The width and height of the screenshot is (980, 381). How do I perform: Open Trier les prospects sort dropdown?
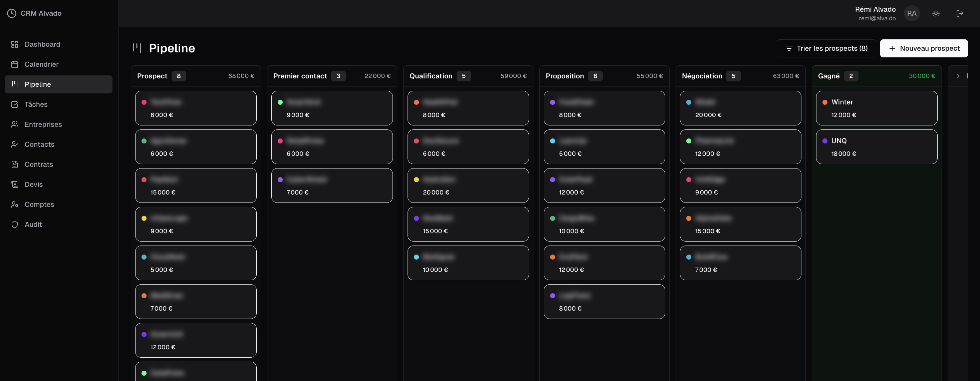[x=826, y=48]
